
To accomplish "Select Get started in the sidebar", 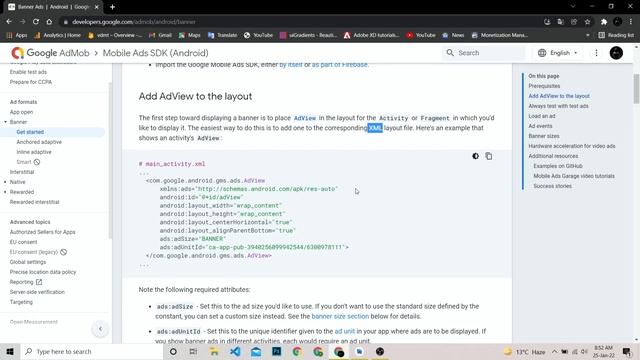I will pos(30,132).
